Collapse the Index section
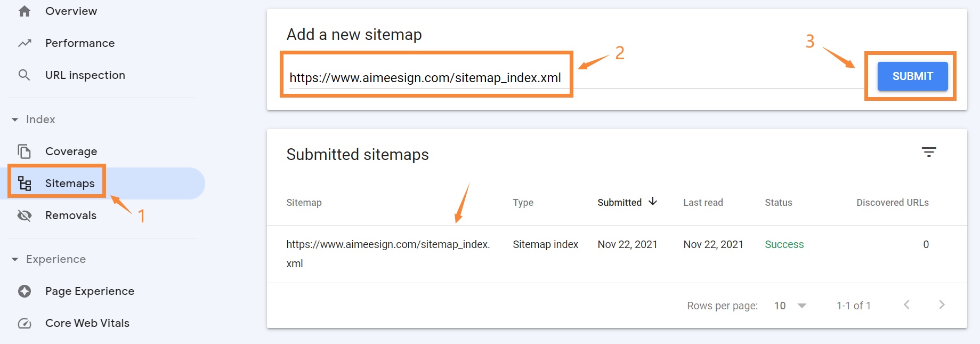980x344 pixels. [15, 119]
